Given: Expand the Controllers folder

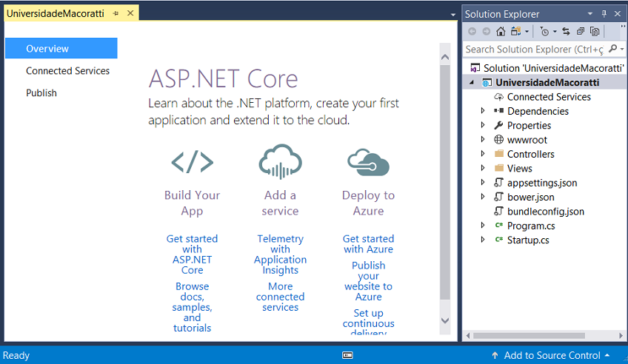Looking at the screenshot, I should pos(484,154).
